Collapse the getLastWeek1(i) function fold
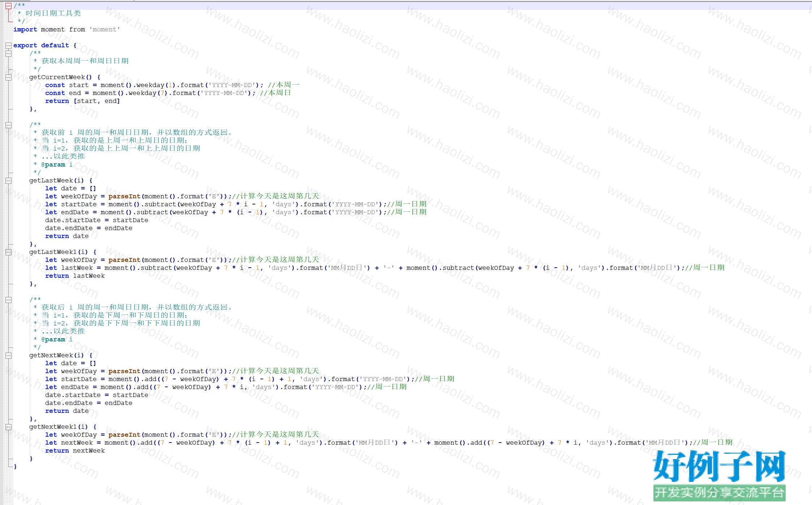The height and width of the screenshot is (505, 812). click(x=8, y=252)
